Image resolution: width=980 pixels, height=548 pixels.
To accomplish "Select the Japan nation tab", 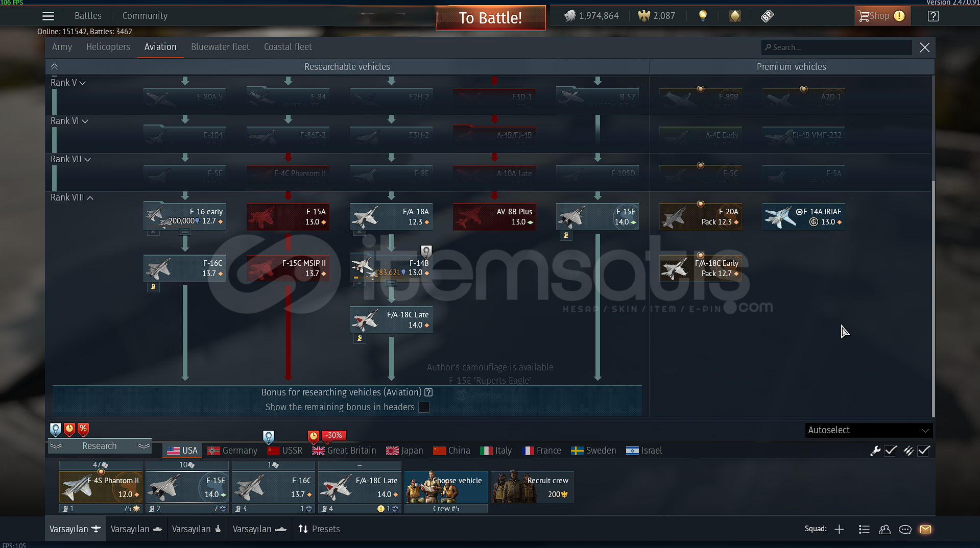I will pyautogui.click(x=404, y=451).
